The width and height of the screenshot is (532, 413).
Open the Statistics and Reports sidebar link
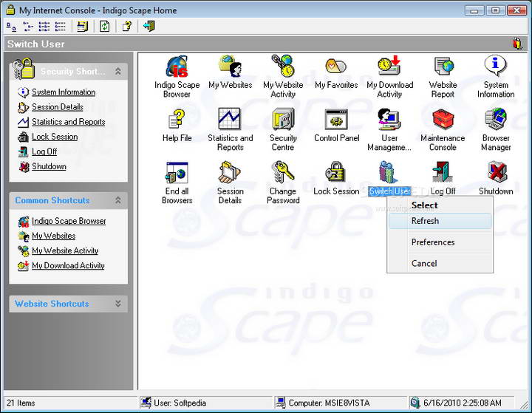(68, 122)
